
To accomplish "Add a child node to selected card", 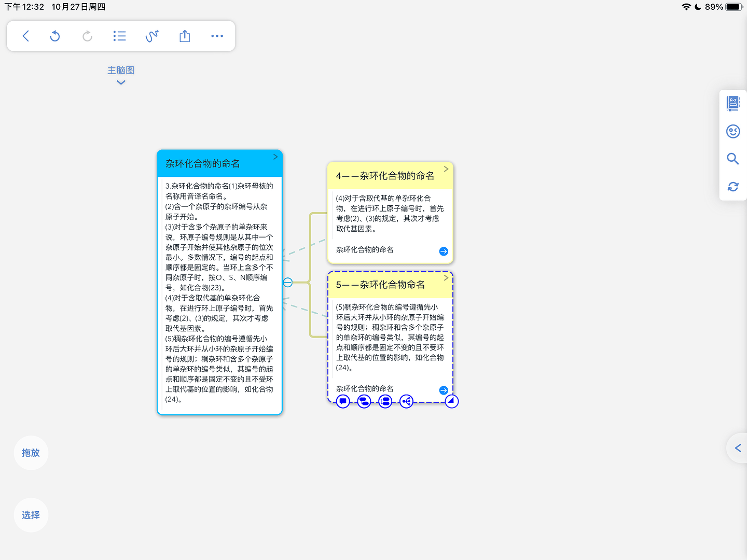I will [x=364, y=401].
